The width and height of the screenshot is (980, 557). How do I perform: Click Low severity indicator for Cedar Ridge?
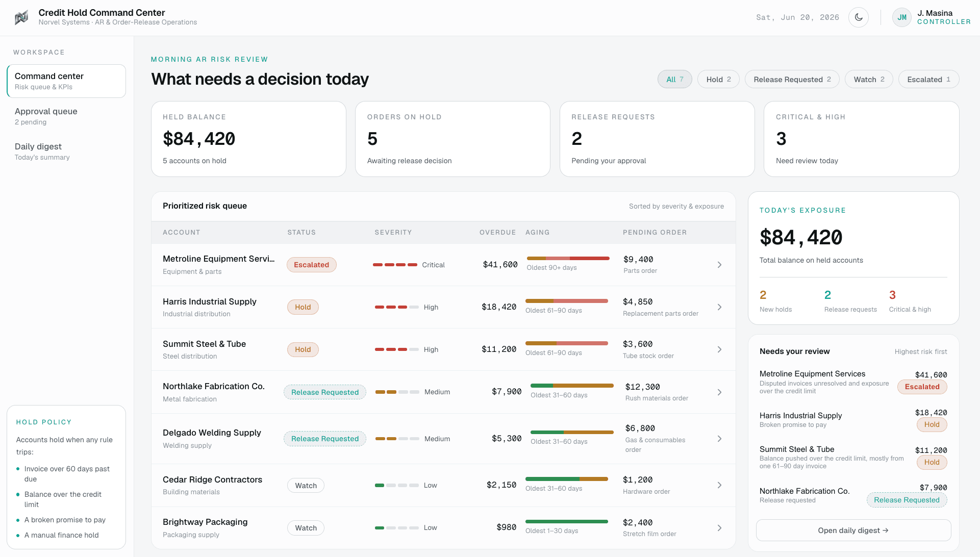[x=406, y=485]
